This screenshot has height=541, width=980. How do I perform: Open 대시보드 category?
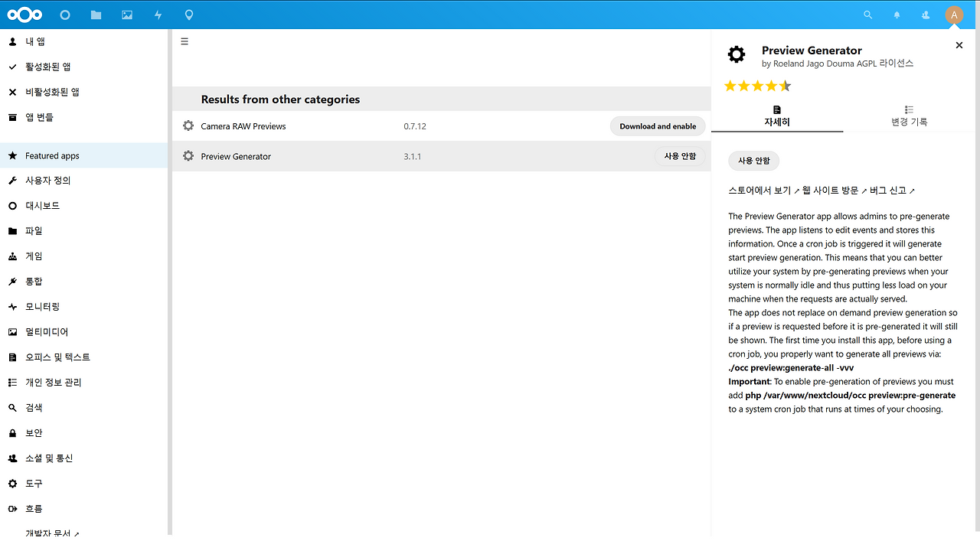pos(83,206)
